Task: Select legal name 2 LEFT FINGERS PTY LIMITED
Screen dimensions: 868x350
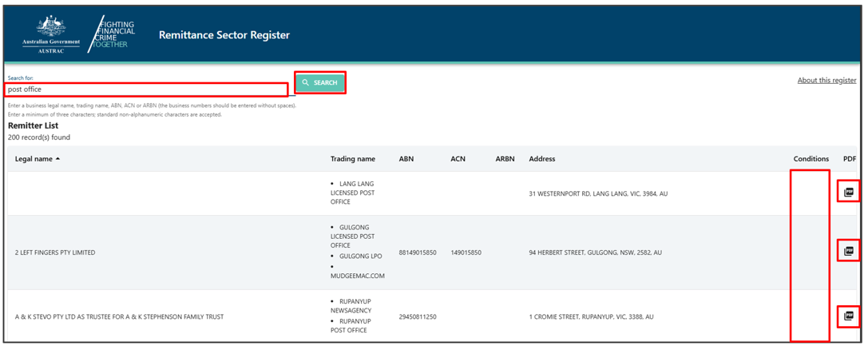Action: coord(55,253)
